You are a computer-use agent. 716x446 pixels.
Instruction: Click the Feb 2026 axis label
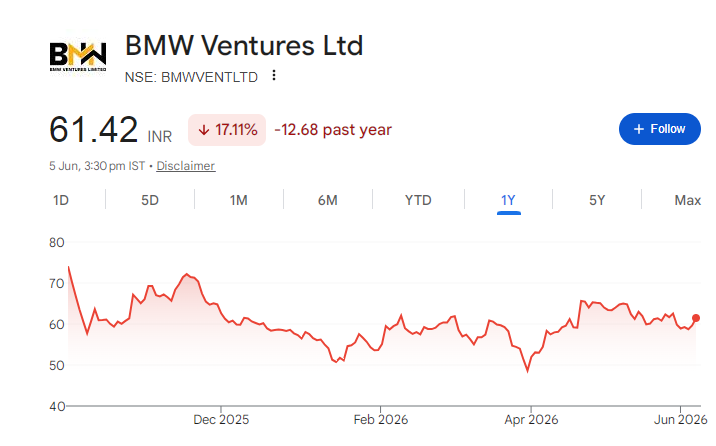[381, 420]
